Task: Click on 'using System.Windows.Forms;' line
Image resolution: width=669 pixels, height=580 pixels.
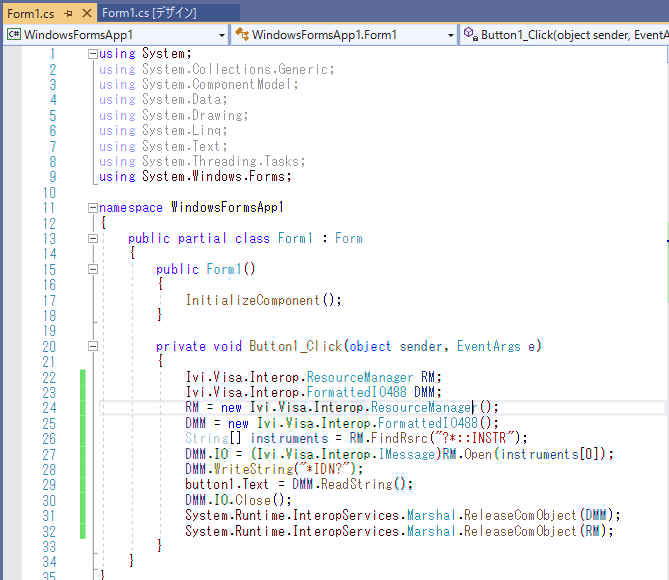Action: 195,177
